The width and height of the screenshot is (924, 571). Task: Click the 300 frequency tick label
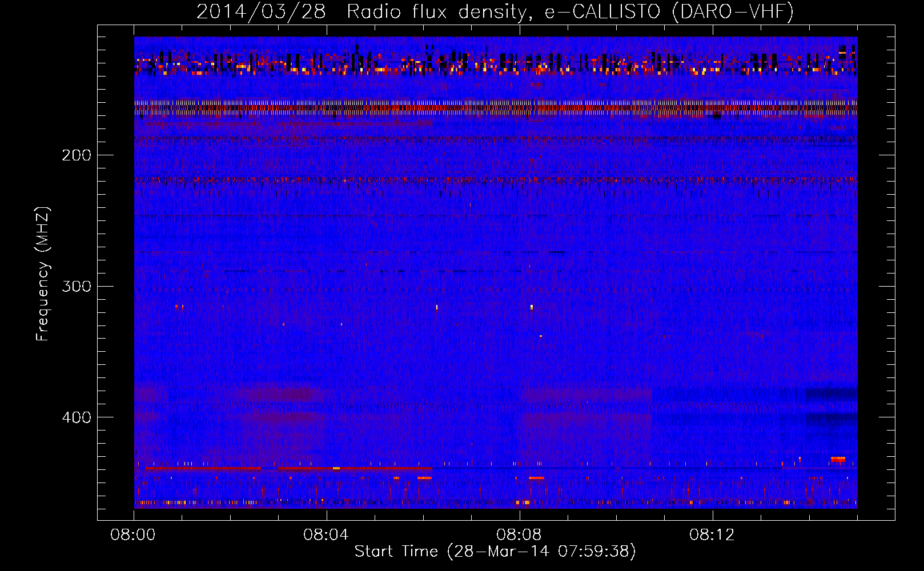[77, 286]
